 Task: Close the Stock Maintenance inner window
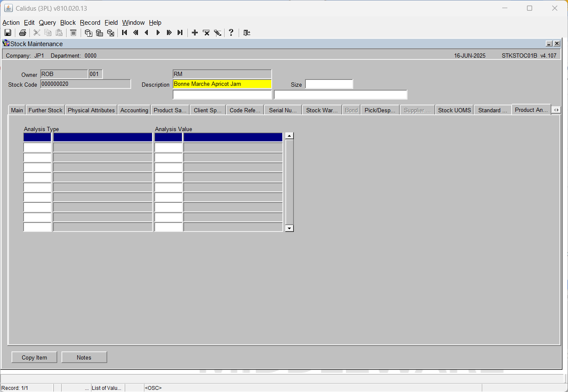(x=557, y=44)
